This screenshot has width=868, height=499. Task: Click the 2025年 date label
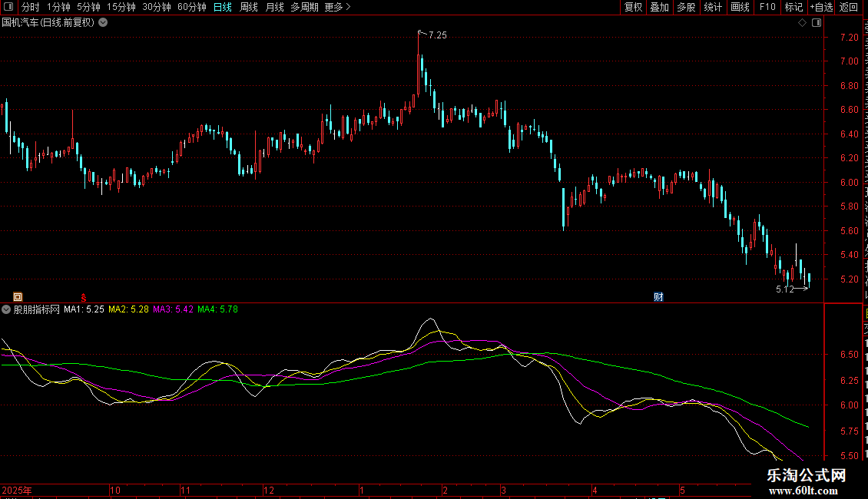pos(17,490)
